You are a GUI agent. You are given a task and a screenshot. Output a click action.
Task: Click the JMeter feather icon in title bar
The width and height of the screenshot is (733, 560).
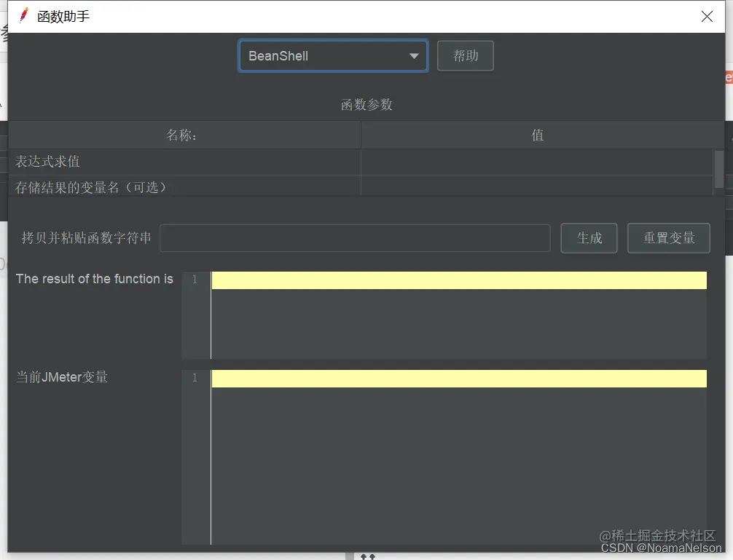pos(23,15)
